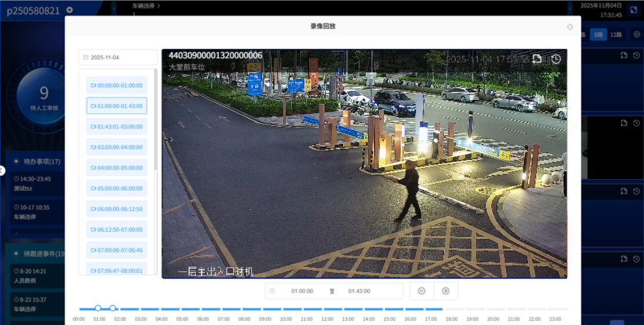The height and width of the screenshot is (325, 644).
Task: Click the 05:00 timeline label
Action: [x=182, y=319]
